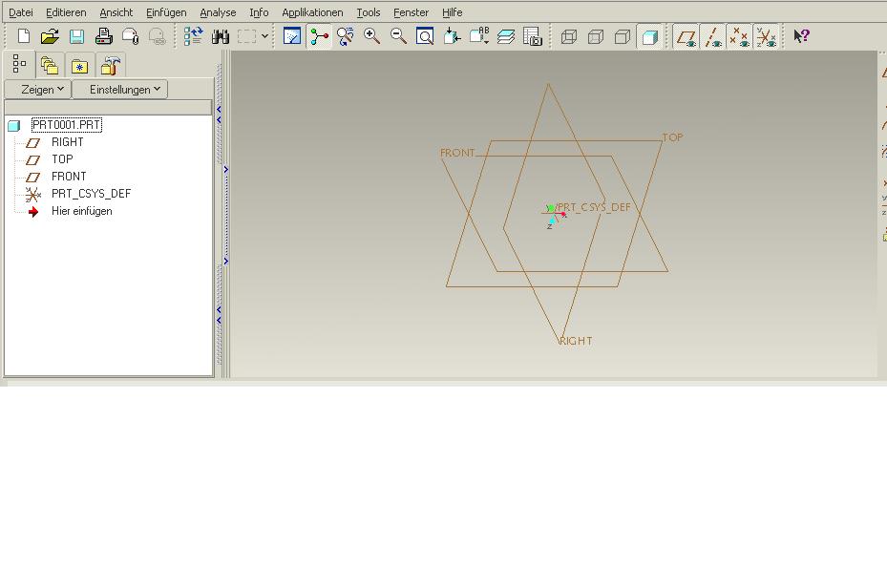This screenshot has height=588, width=887.
Task: Open the saved views list icon
Action: tap(479, 36)
